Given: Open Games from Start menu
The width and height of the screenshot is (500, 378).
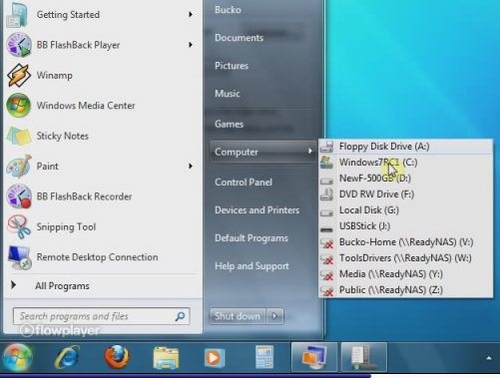Looking at the screenshot, I should click(229, 124).
